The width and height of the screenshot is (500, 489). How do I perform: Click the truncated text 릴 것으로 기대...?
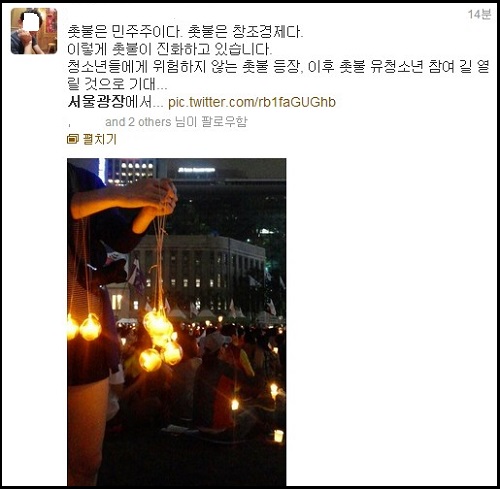pos(117,84)
